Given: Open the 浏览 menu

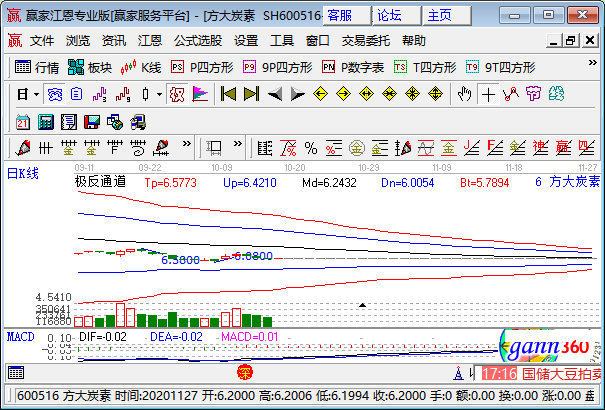Looking at the screenshot, I should (x=78, y=40).
